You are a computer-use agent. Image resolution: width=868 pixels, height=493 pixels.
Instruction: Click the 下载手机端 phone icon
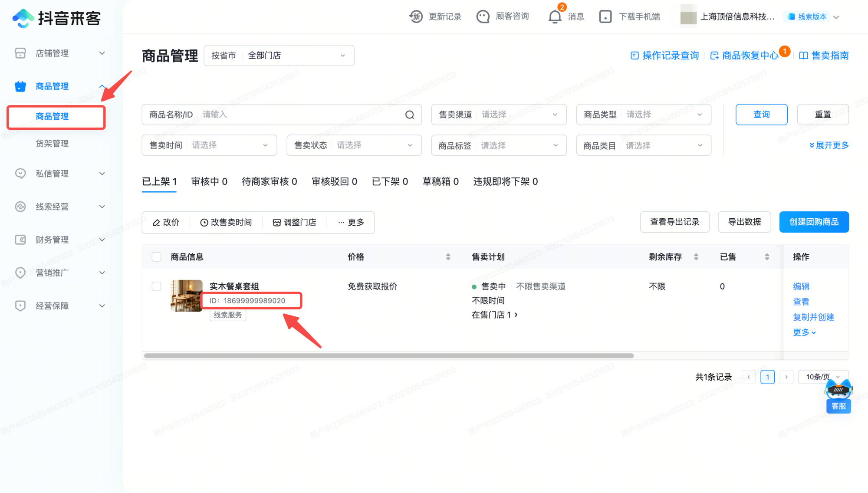(x=605, y=17)
